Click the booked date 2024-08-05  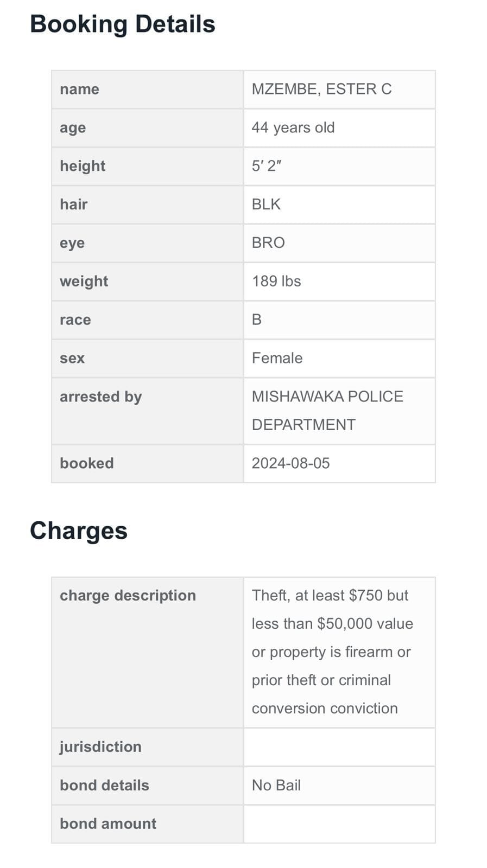coord(290,463)
